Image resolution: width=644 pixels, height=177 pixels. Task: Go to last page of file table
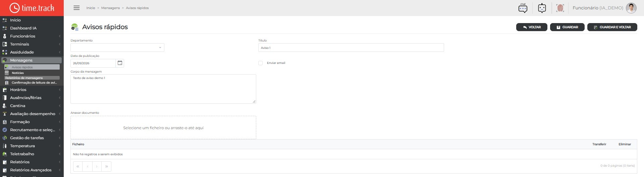106,166
